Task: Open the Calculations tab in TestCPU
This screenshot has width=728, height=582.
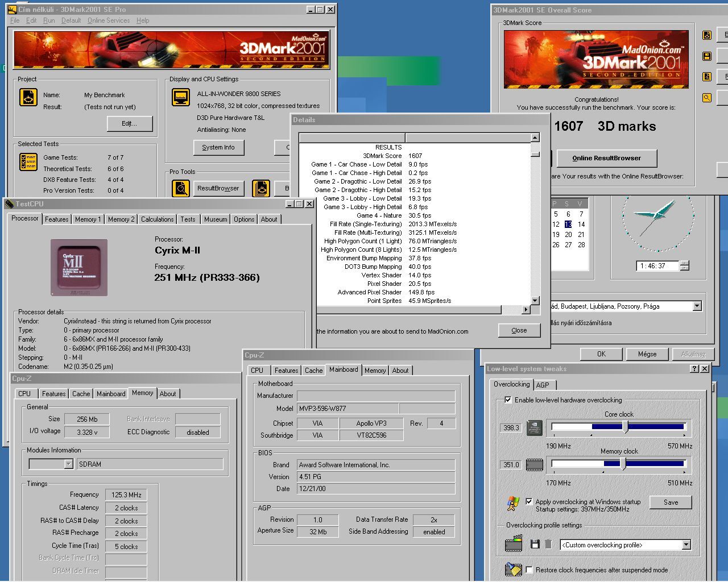Action: [x=158, y=219]
